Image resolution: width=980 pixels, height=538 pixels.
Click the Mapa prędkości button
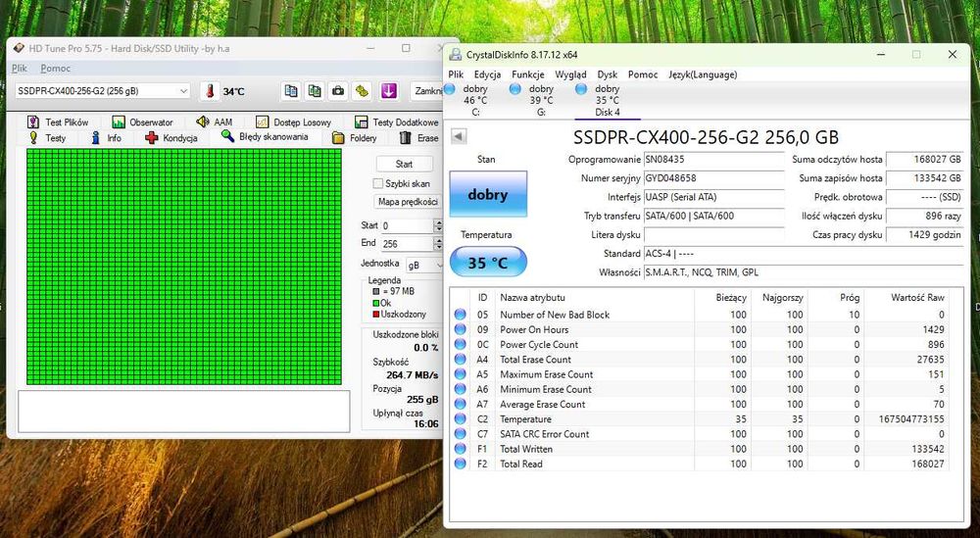[408, 202]
